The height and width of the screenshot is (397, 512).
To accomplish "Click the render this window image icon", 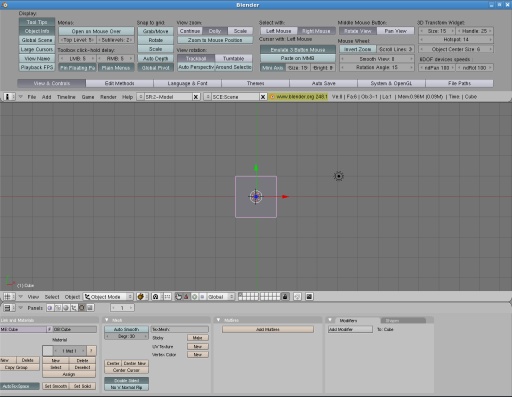I will click(309, 297).
